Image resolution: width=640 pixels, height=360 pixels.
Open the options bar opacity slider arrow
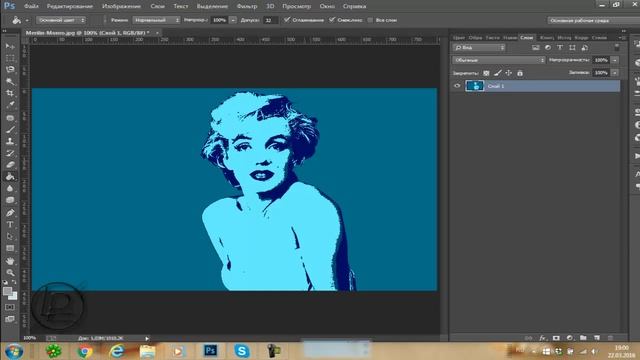coord(233,20)
